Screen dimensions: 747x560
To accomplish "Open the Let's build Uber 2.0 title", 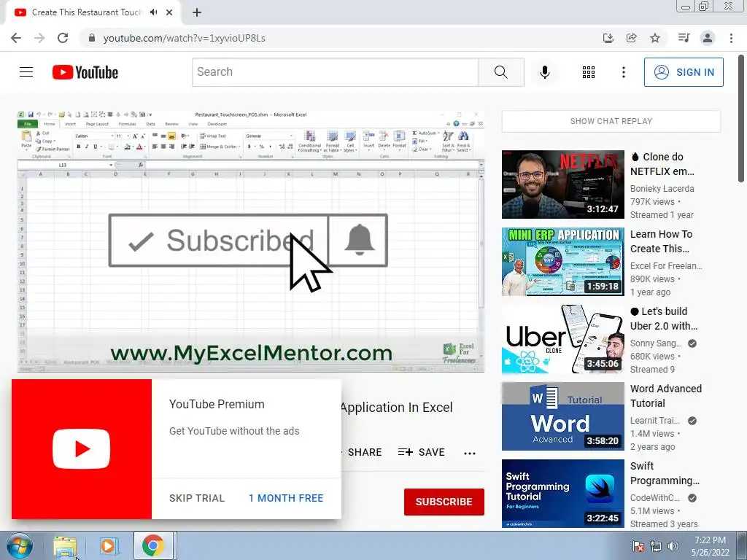I will [664, 319].
